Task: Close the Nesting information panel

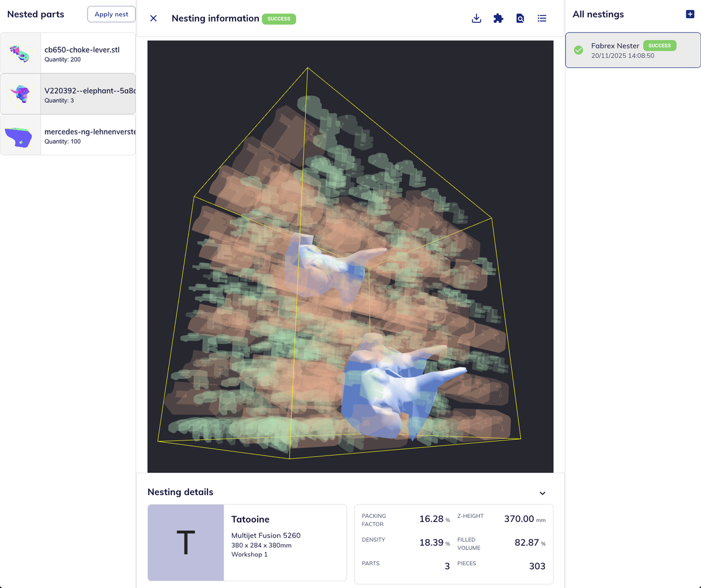Action: [x=154, y=18]
